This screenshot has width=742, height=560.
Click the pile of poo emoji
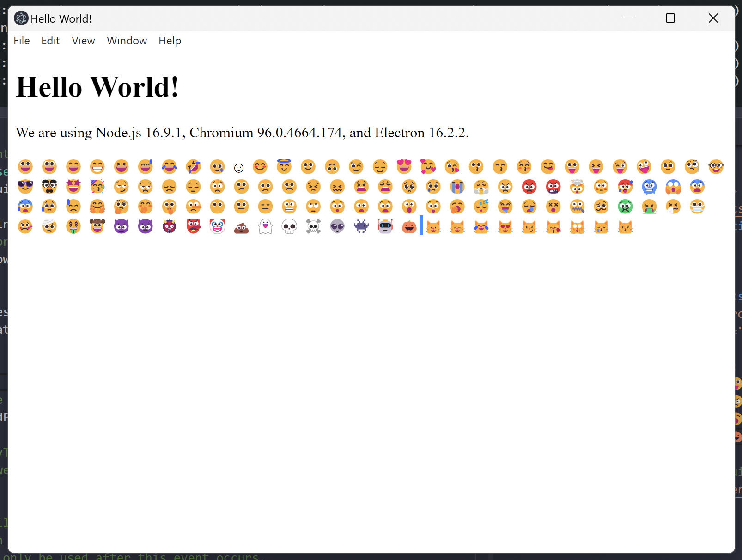pyautogui.click(x=241, y=227)
